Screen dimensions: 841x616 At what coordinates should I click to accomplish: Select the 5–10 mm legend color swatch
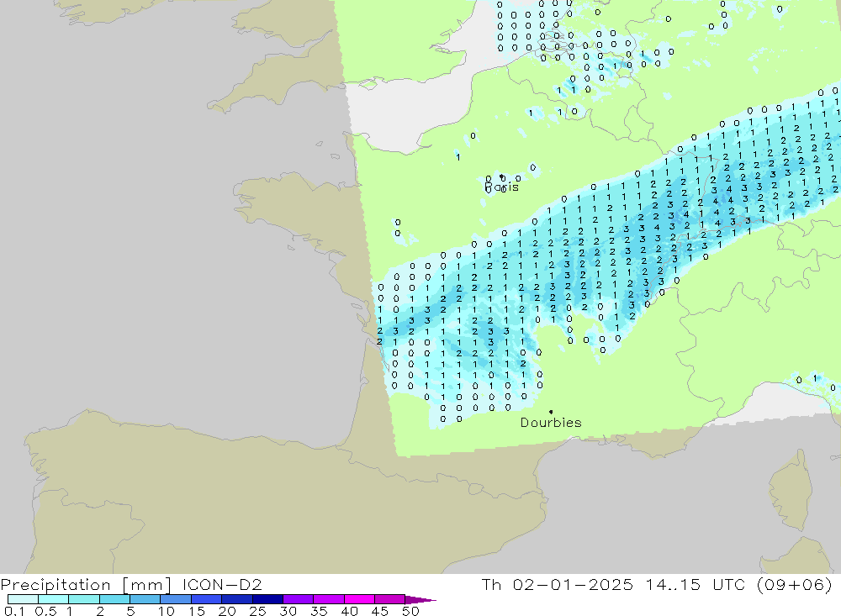click(x=145, y=599)
